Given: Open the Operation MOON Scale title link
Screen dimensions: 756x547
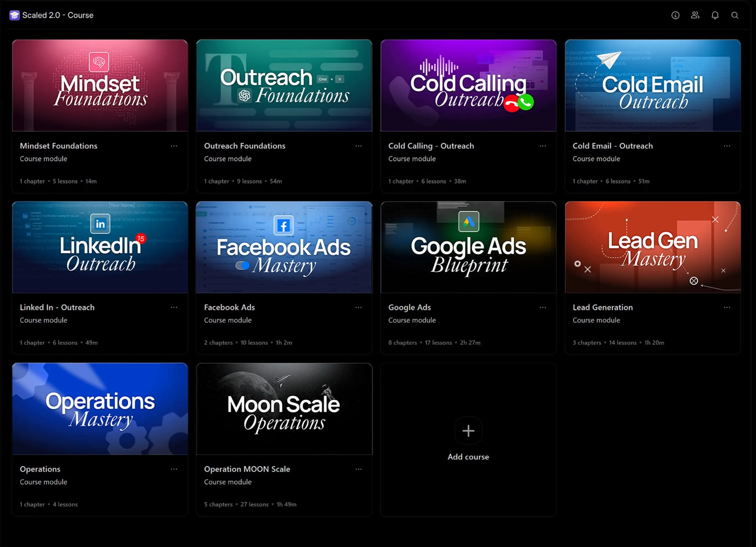Looking at the screenshot, I should tap(247, 469).
